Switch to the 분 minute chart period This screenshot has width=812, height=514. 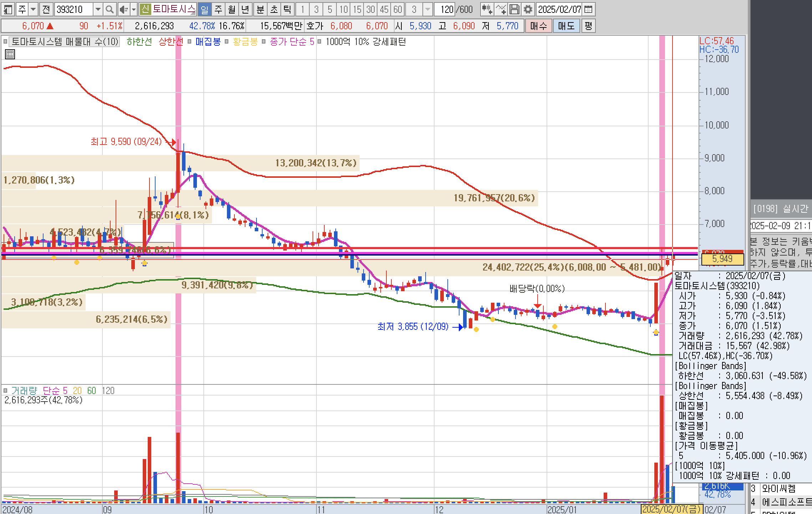coord(260,9)
